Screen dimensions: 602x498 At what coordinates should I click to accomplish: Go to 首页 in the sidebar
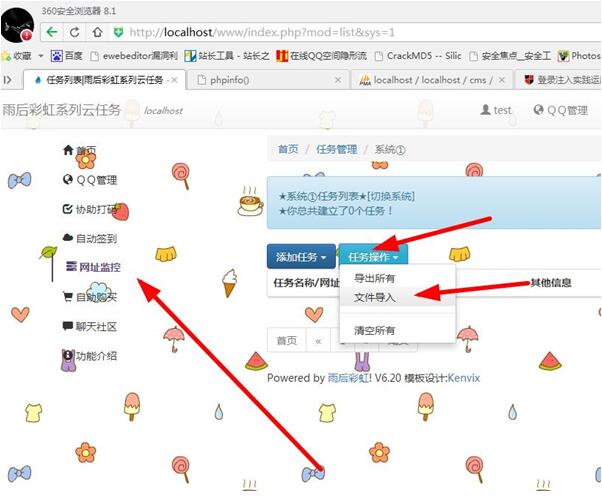click(79, 150)
